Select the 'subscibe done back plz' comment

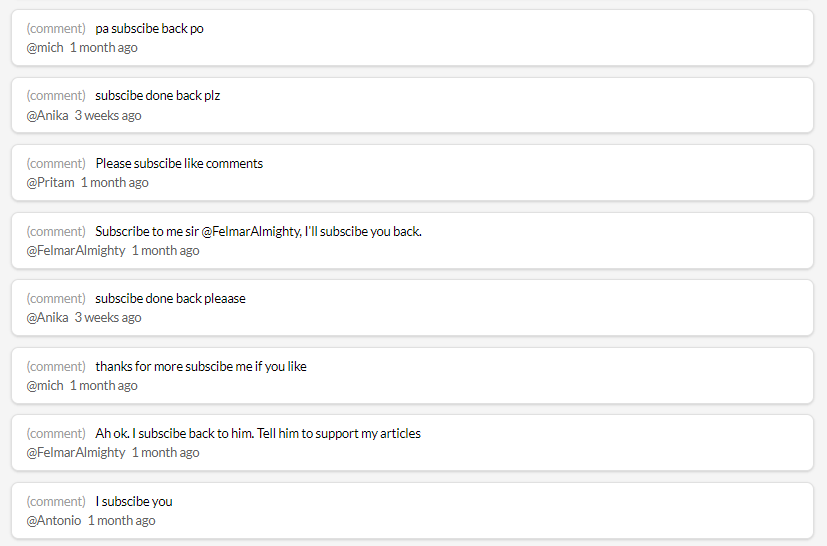click(x=157, y=95)
